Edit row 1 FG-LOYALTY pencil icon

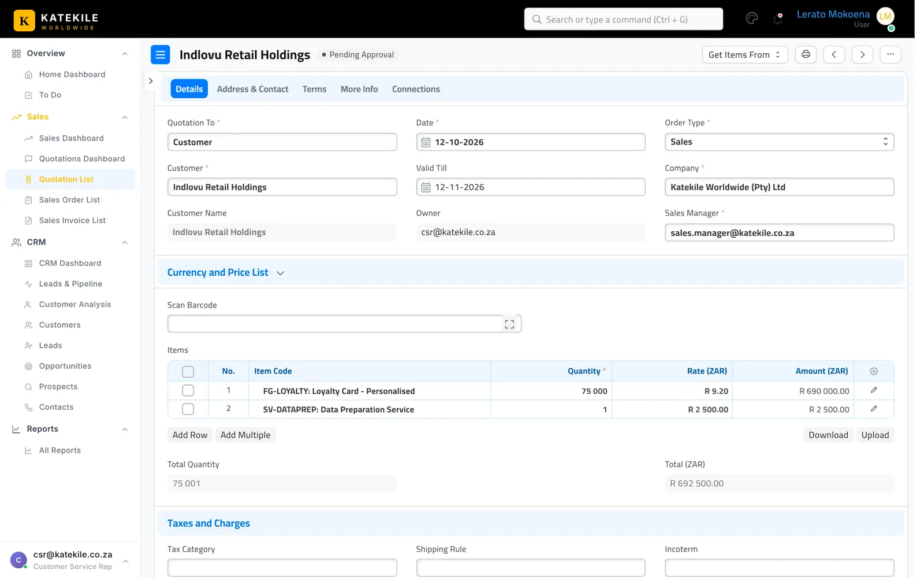click(874, 391)
